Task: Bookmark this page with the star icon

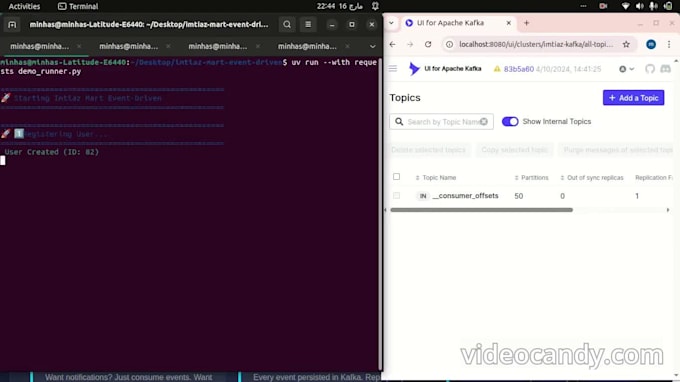Action: [626, 44]
